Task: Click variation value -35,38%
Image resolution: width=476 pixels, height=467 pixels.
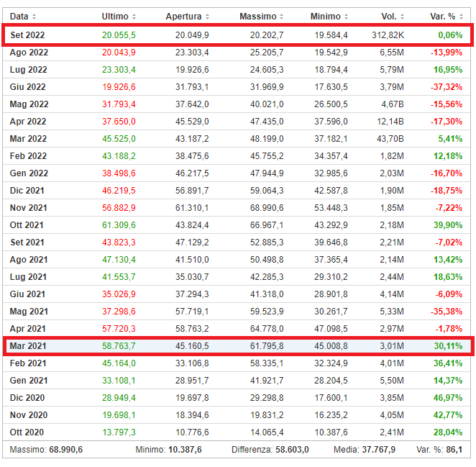Action: click(x=447, y=312)
